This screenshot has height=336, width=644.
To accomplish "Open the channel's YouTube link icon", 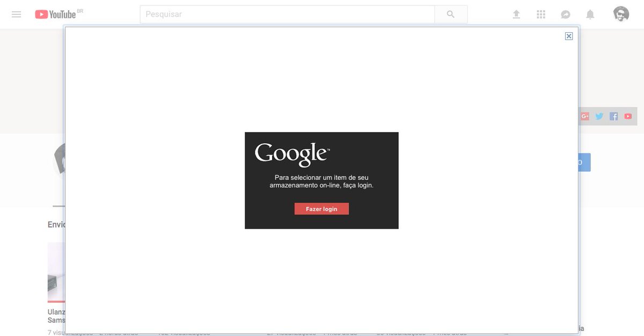I will (628, 116).
